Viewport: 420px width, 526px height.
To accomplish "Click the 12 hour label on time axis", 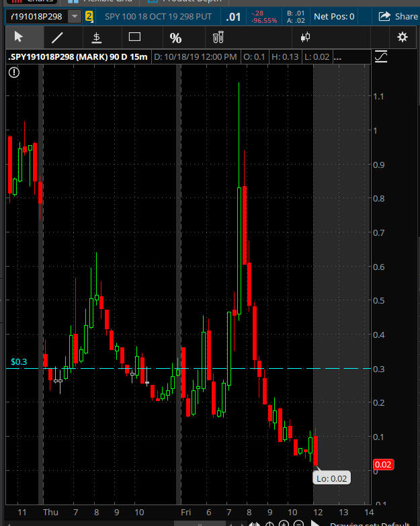I will point(318,512).
